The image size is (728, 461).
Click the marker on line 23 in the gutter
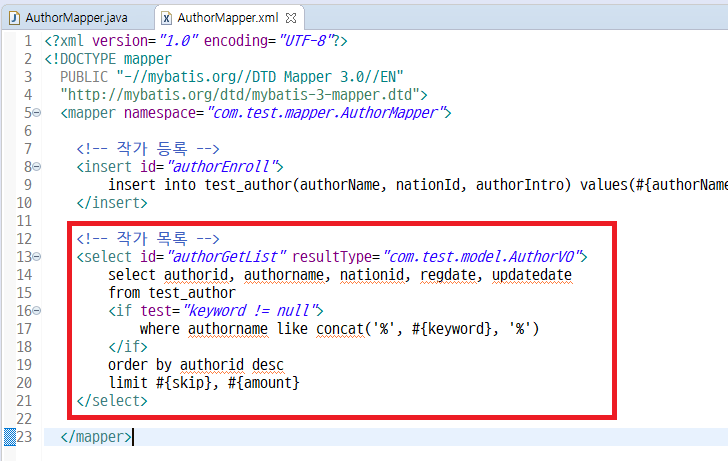10,436
